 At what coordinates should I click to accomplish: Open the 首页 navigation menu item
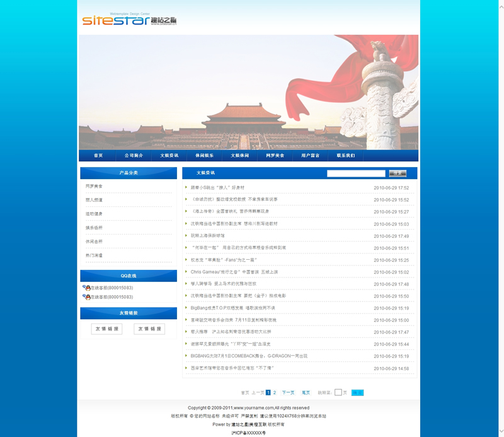pyautogui.click(x=98, y=155)
